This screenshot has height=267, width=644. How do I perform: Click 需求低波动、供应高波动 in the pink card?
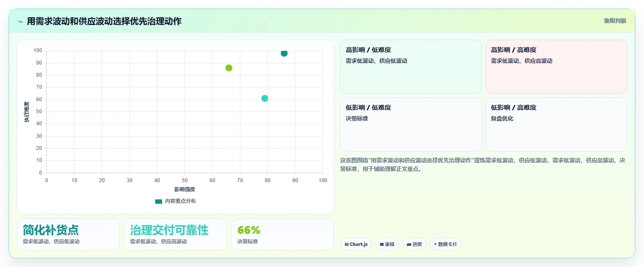tap(521, 61)
